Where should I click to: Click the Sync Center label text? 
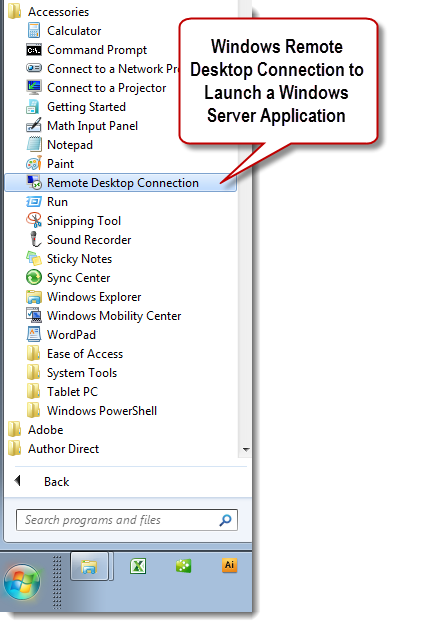click(x=79, y=278)
